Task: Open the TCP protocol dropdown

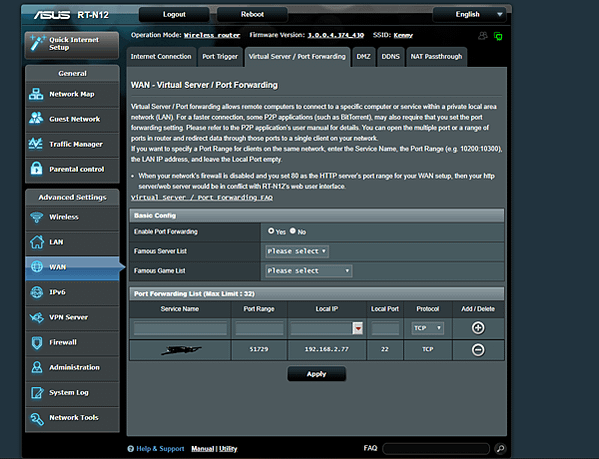Action: 427,328
